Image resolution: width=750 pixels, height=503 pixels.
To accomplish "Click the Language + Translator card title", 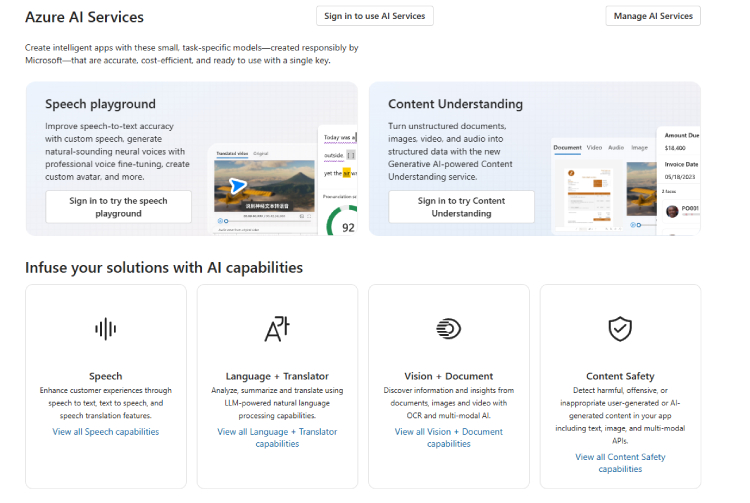I will 277,376.
